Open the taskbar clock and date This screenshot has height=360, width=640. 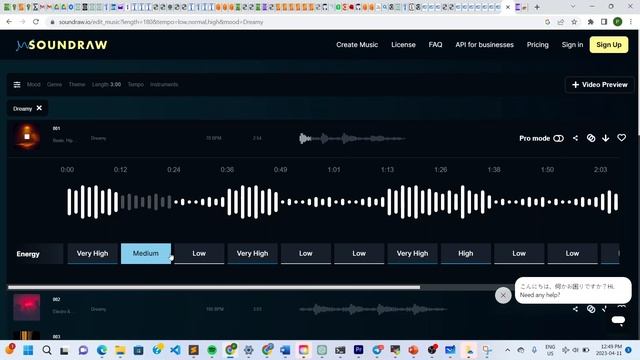point(608,350)
